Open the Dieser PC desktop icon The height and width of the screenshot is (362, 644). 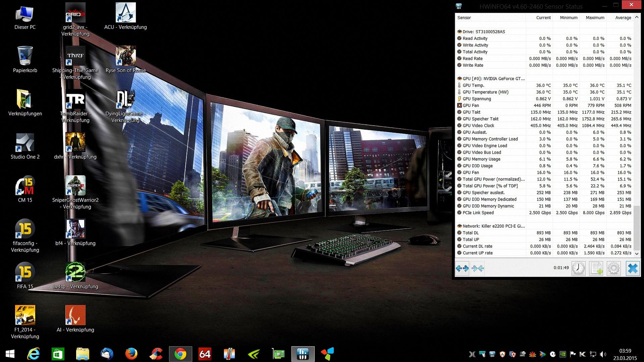25,13
